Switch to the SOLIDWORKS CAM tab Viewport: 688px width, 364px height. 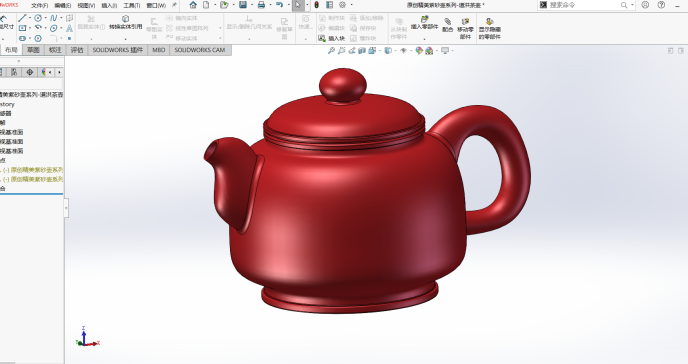[x=200, y=50]
